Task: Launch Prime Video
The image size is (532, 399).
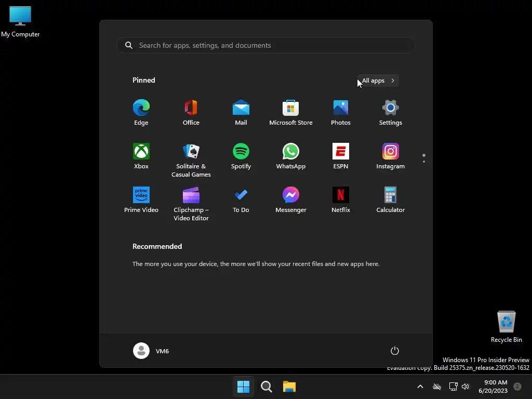Action: 141,200
